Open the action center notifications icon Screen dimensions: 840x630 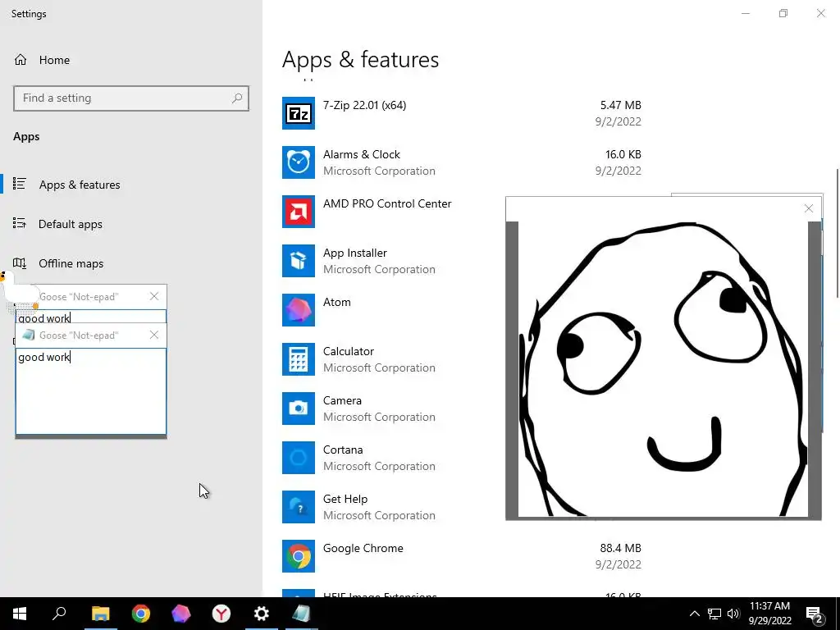[815, 614]
